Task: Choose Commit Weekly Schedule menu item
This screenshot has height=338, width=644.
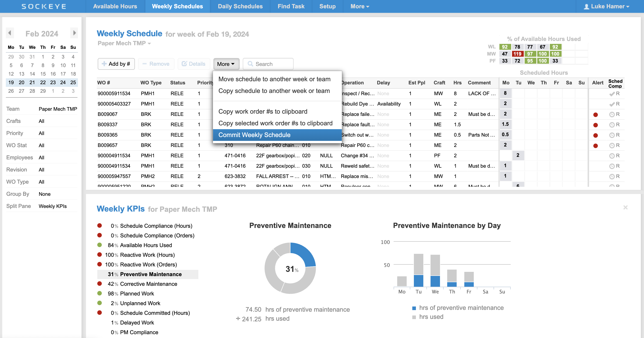Action: click(x=254, y=135)
